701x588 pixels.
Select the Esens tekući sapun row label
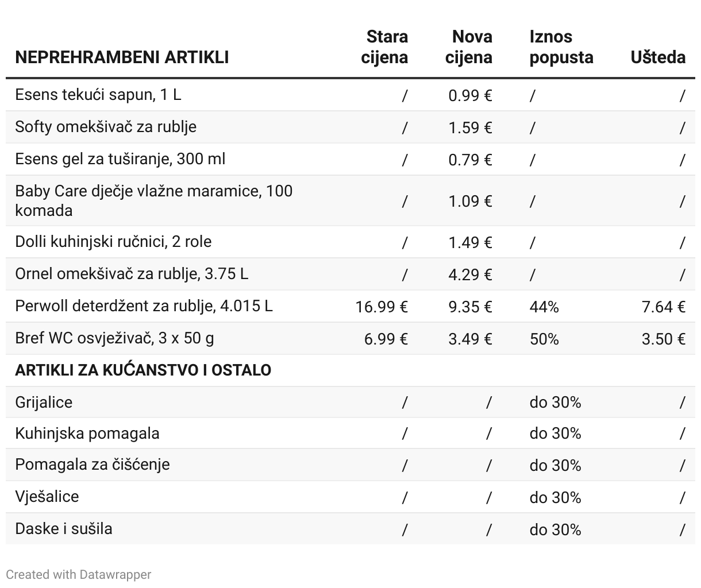pyautogui.click(x=98, y=95)
